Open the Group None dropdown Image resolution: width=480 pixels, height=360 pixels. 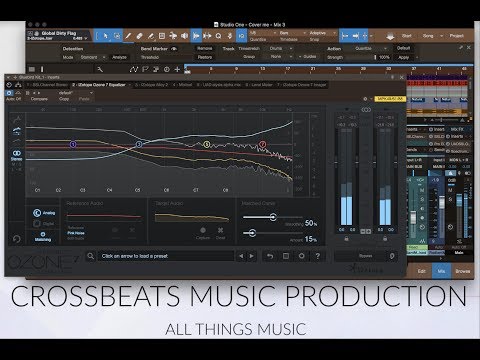pyautogui.click(x=281, y=57)
